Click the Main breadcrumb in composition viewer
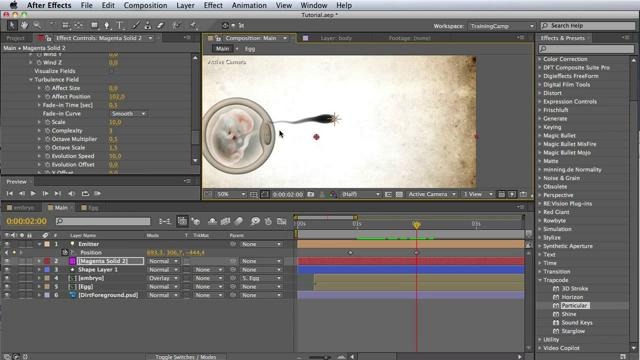640x360 pixels. 222,49
